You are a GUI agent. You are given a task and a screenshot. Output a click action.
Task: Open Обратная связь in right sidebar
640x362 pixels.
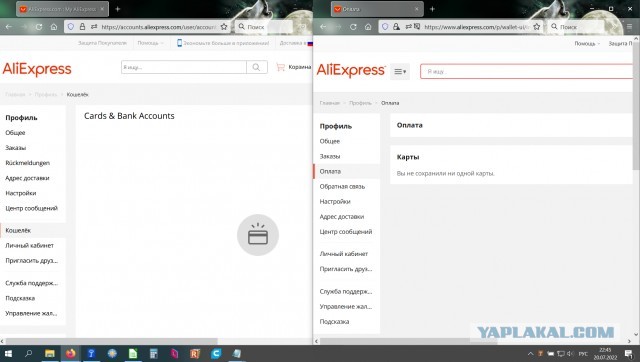click(x=342, y=187)
